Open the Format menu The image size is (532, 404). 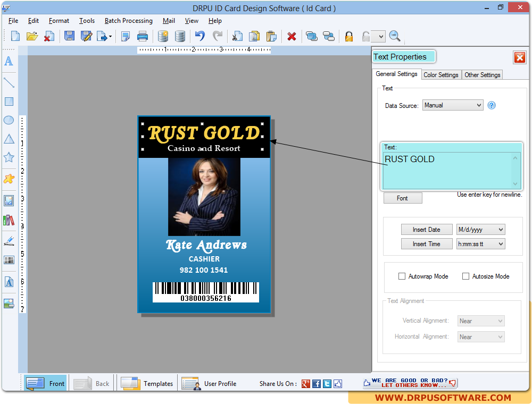pos(59,21)
